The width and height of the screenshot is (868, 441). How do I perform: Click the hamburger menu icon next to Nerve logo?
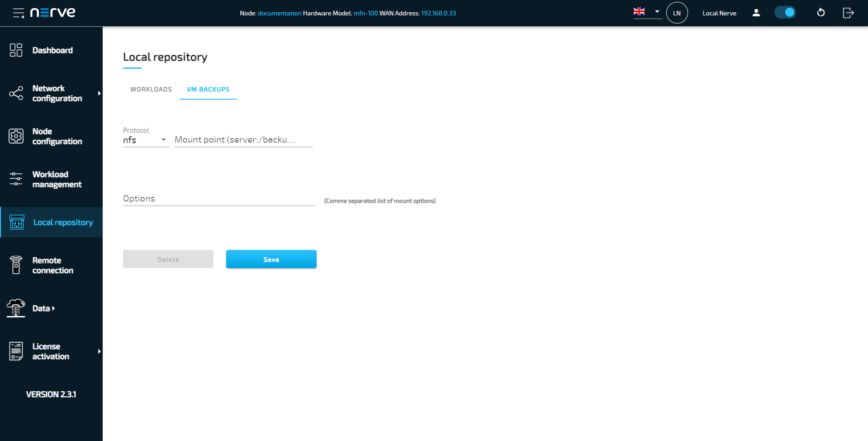click(18, 12)
